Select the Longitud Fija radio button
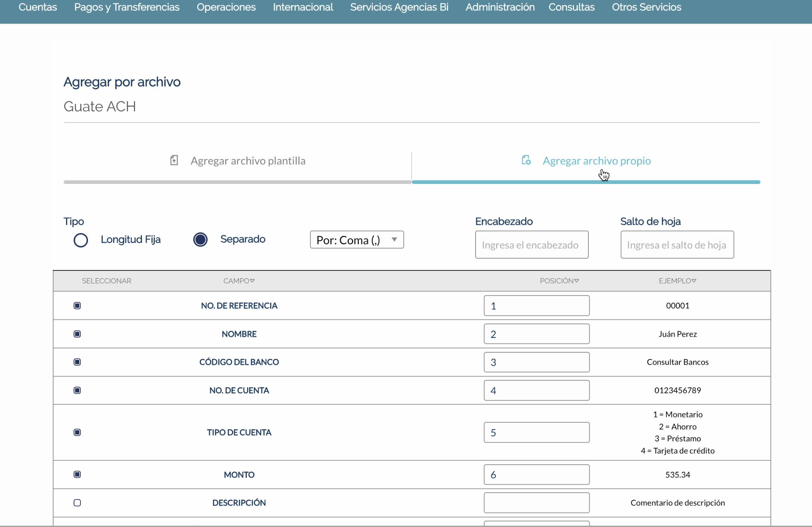The image size is (812, 527). (81, 240)
